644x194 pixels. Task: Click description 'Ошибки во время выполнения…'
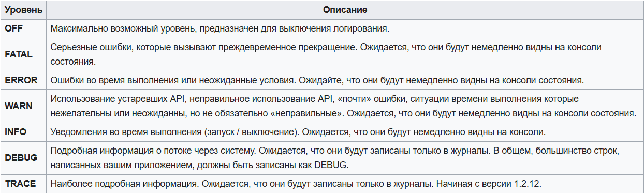click(345, 80)
